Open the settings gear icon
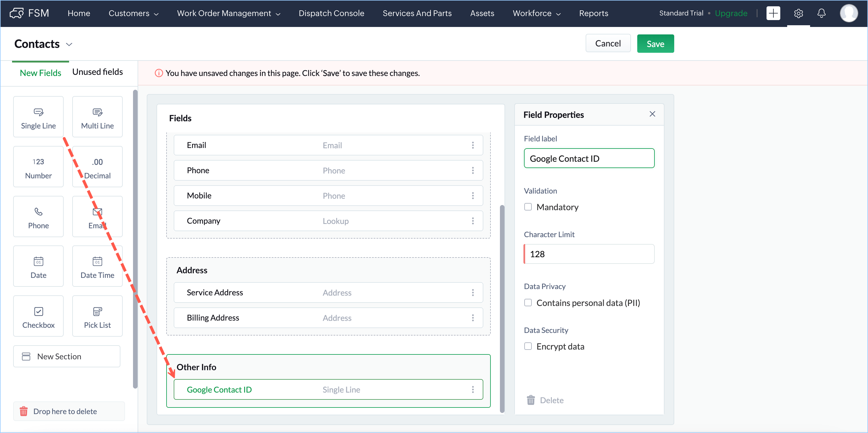 (x=798, y=13)
